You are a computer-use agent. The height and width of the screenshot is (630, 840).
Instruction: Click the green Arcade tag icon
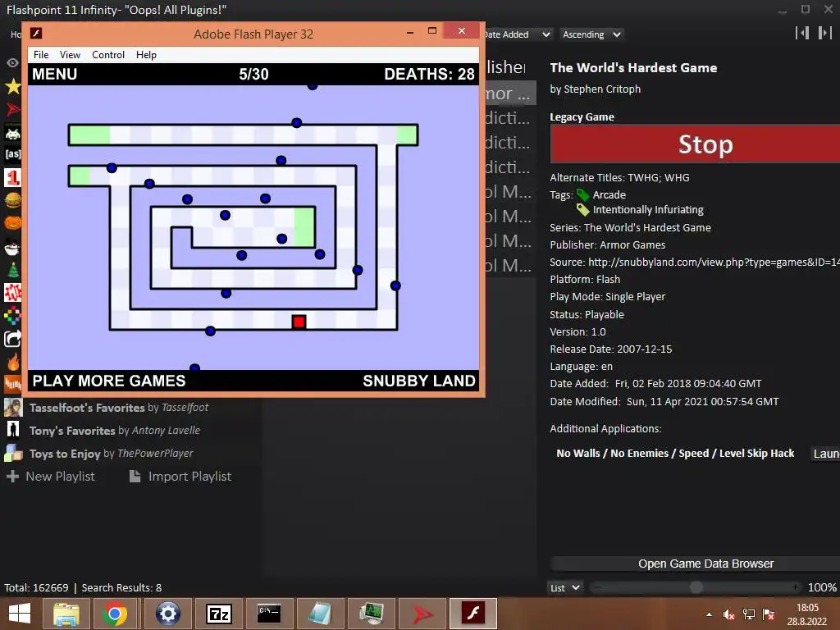click(x=583, y=195)
